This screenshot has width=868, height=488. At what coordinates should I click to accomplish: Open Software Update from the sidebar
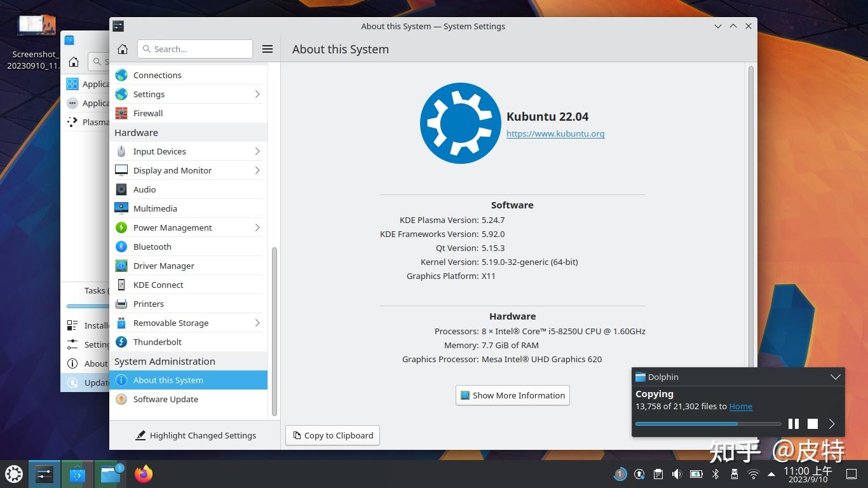click(165, 399)
